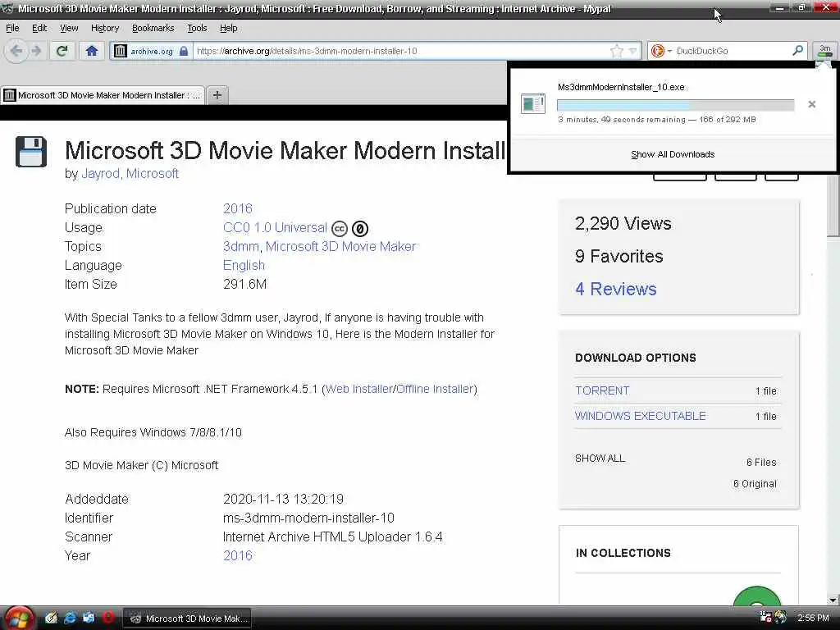Open the browser Home page icon
840x630 pixels.
click(x=92, y=51)
